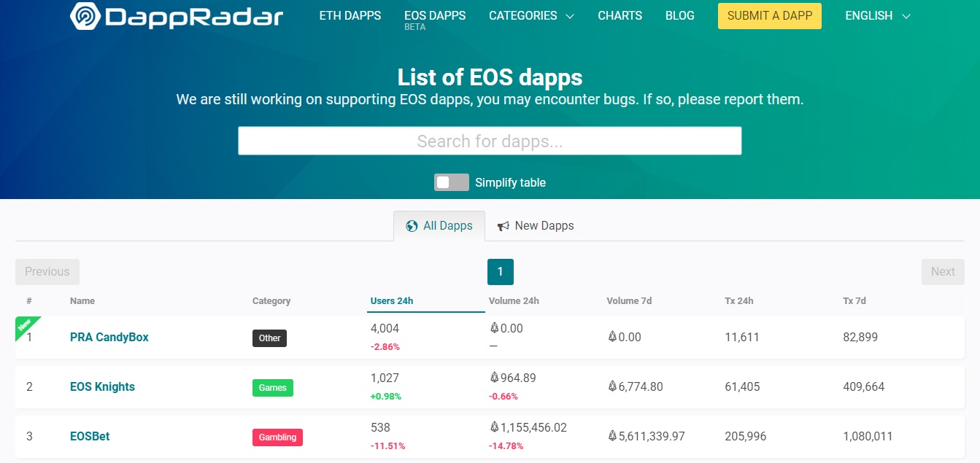Image resolution: width=980 pixels, height=463 pixels.
Task: Focus the Search for dapps field
Action: tap(490, 141)
